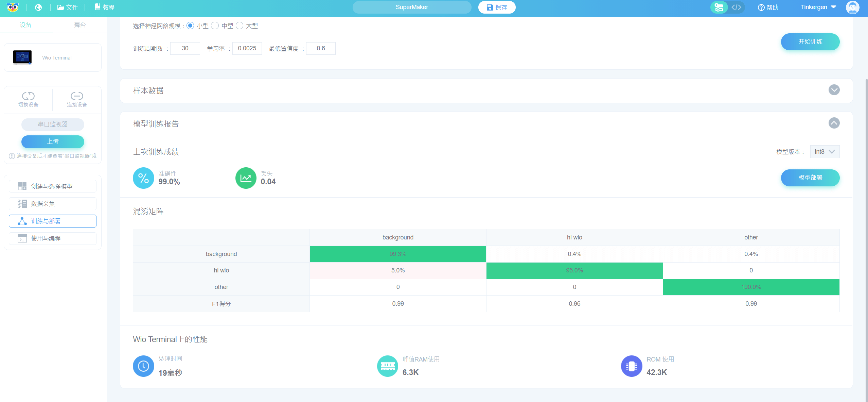The image size is (868, 402).
Task: Expand the sample data section
Action: (x=834, y=90)
